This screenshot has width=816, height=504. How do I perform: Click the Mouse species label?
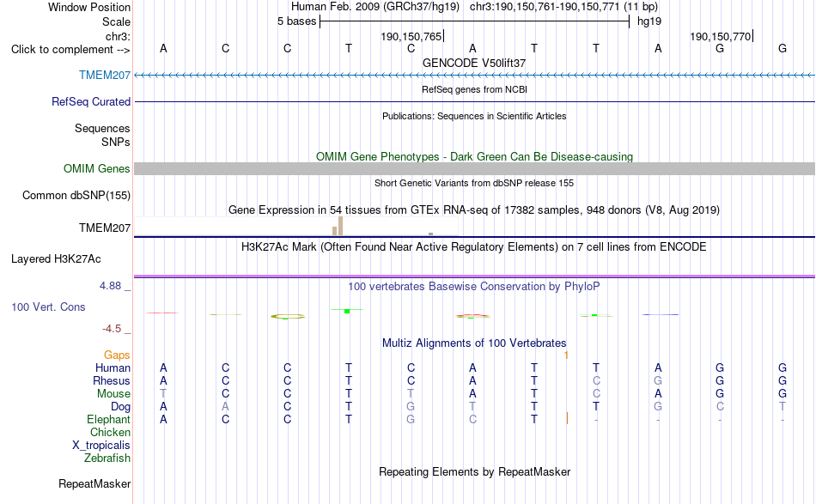tap(113, 394)
